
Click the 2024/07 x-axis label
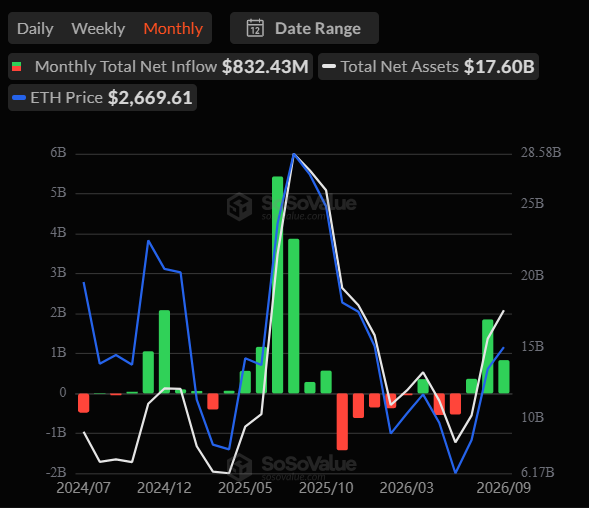83,488
